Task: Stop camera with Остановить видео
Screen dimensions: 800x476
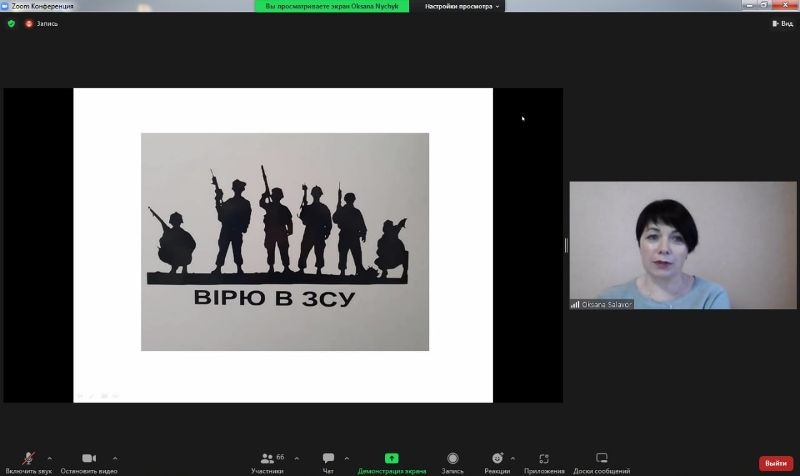Action: 89,463
